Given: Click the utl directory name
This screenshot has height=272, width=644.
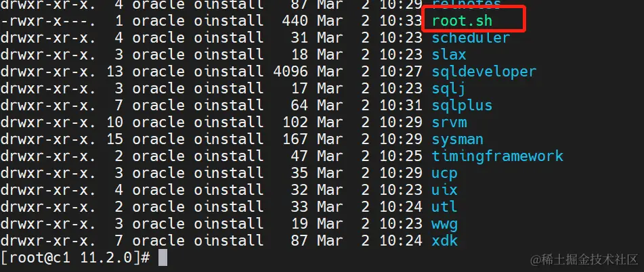Looking at the screenshot, I should (444, 207).
